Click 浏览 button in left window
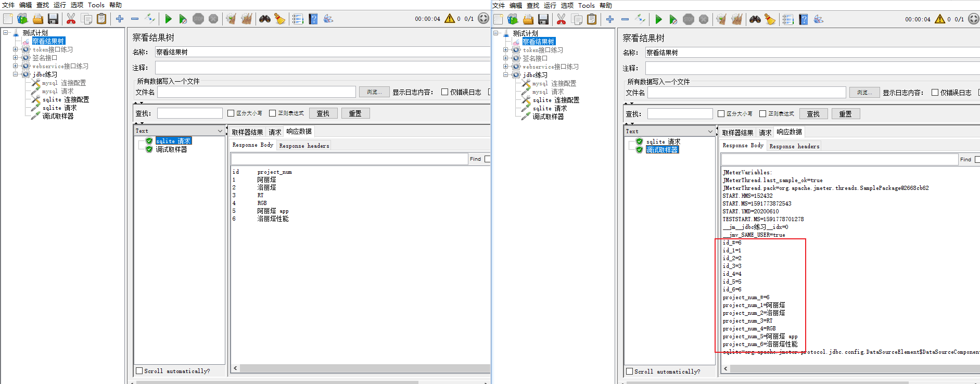The image size is (980, 384). pos(374,92)
